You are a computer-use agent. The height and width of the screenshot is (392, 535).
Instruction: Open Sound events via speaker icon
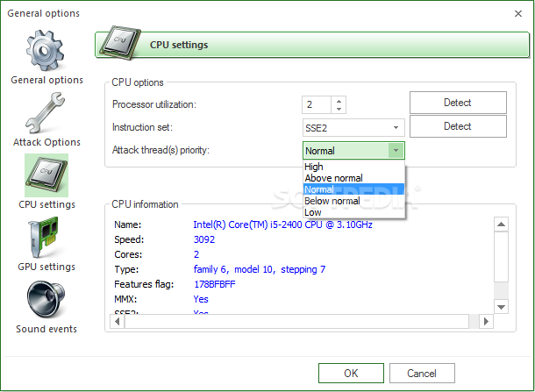click(46, 300)
